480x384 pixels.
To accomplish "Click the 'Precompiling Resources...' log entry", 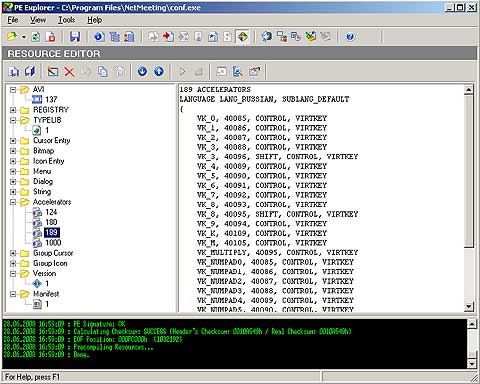I will pos(113,347).
